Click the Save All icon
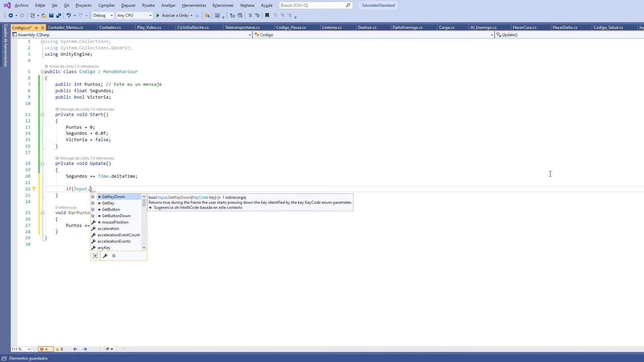 click(59, 15)
